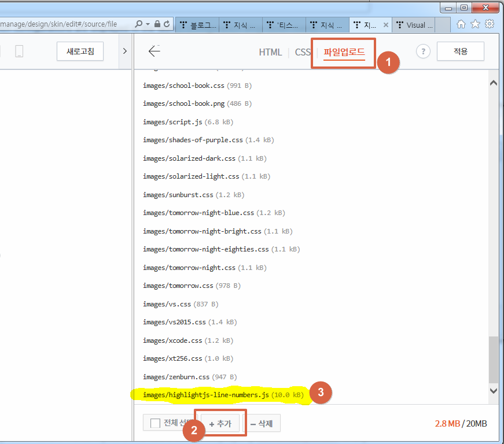Select images/shades-of-purple.css file

pos(208,140)
